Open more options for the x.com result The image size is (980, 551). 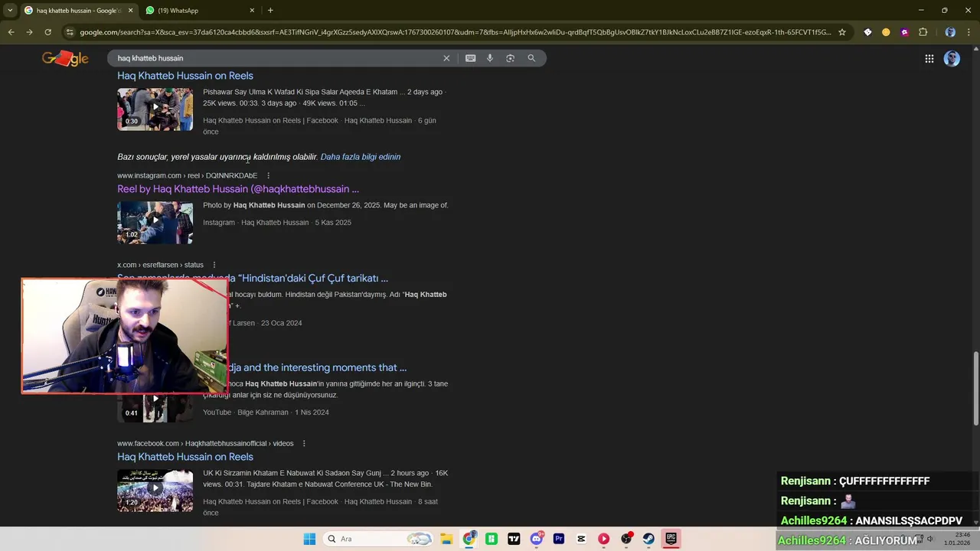point(214,265)
